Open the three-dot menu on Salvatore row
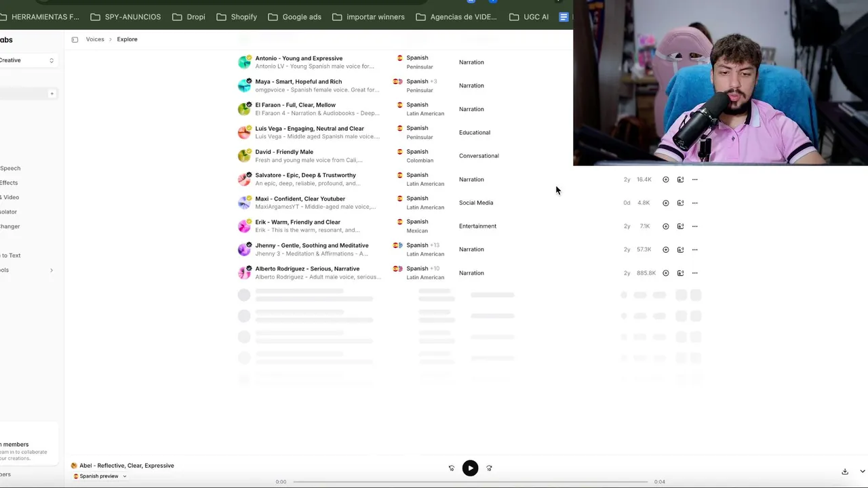The width and height of the screenshot is (868, 488). [694, 180]
